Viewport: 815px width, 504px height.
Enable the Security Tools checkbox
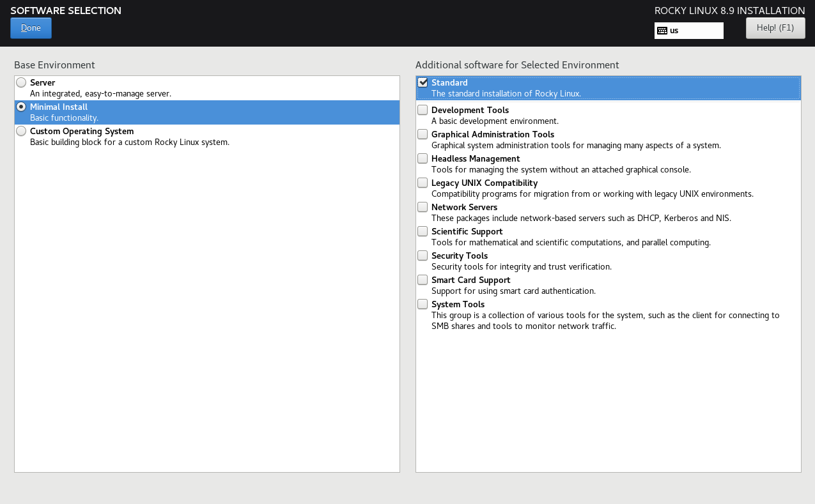[423, 256]
